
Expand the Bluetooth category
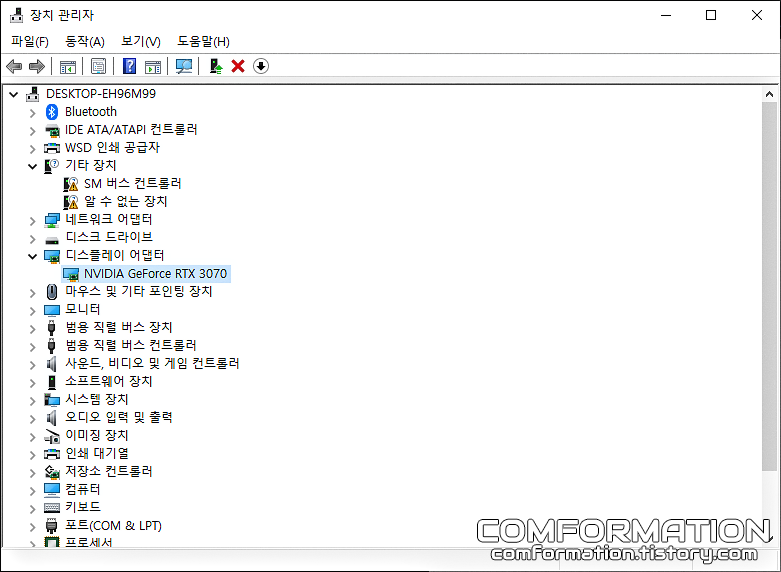coord(33,113)
